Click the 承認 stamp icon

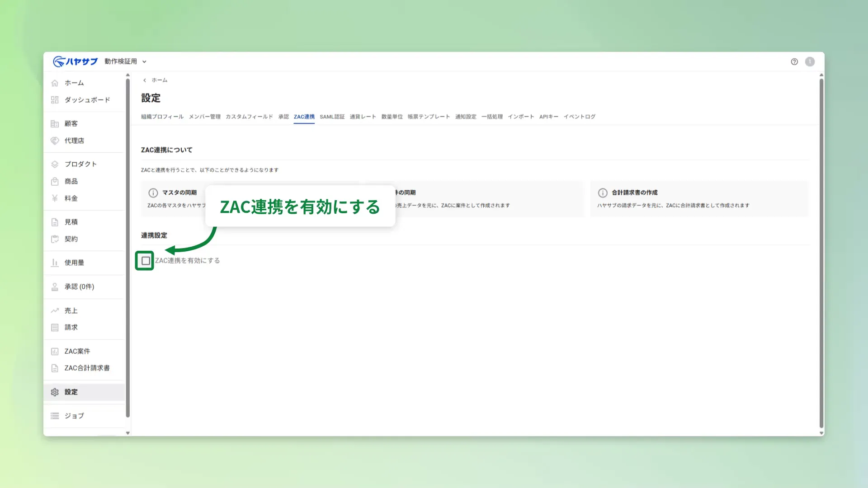point(55,287)
